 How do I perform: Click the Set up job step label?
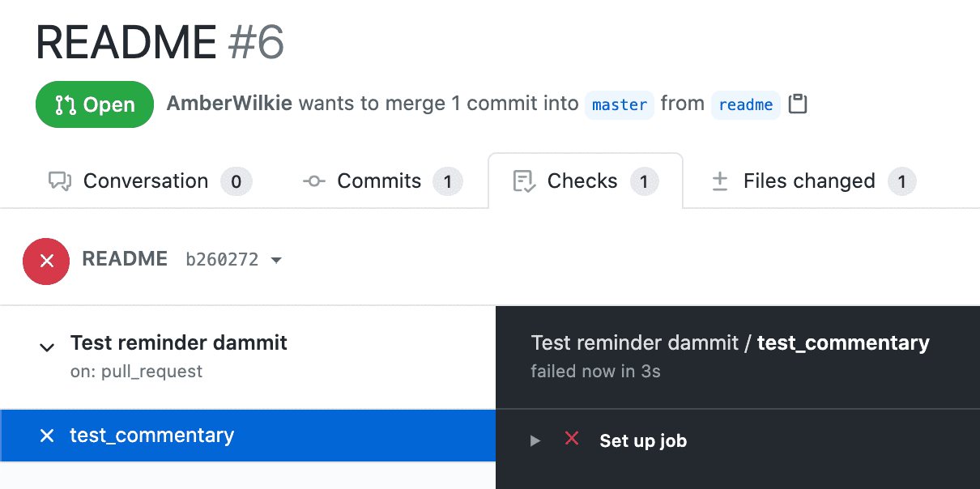tap(643, 441)
